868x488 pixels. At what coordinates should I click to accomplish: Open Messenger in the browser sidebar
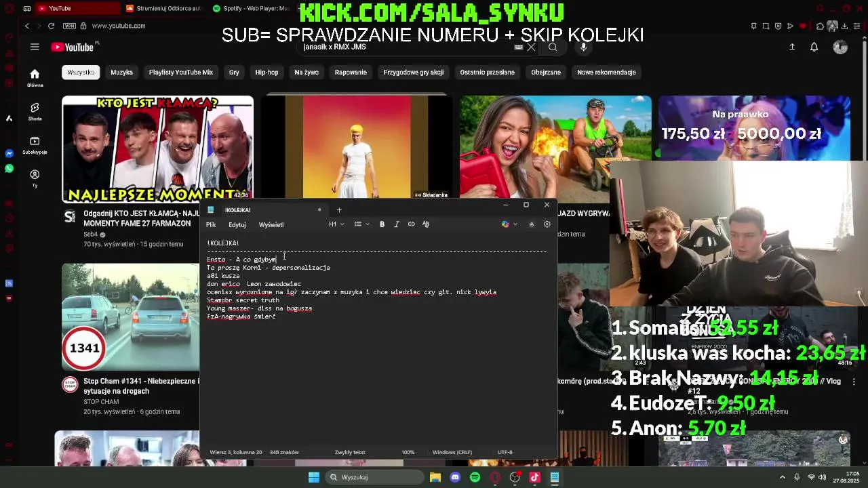[9, 153]
